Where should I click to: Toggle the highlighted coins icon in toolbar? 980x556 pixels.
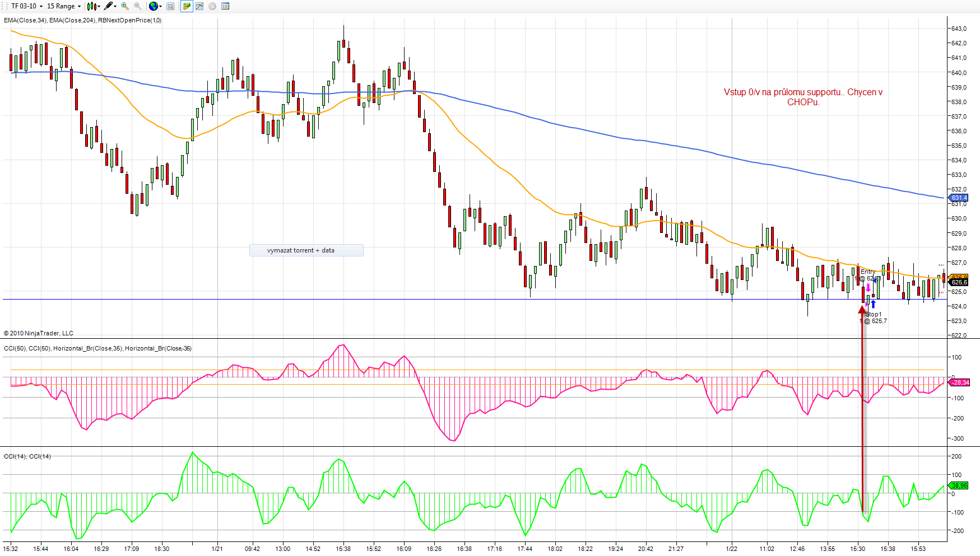click(x=187, y=6)
